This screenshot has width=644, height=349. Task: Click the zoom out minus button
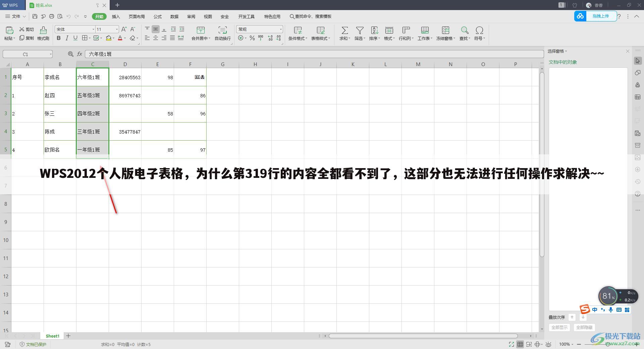tap(579, 344)
